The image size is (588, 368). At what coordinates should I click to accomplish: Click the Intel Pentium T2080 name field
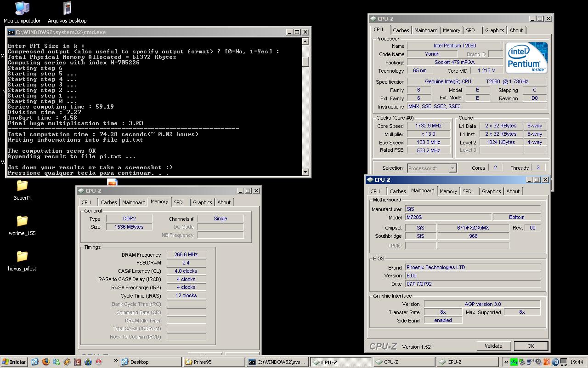pyautogui.click(x=455, y=46)
